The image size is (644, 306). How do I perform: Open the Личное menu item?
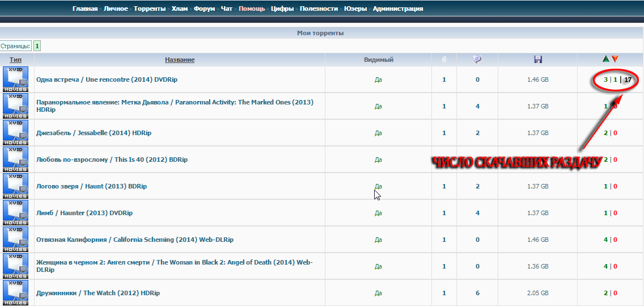pos(116,9)
